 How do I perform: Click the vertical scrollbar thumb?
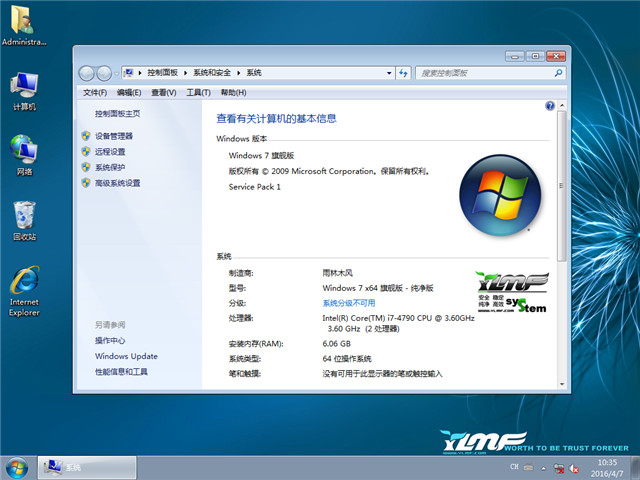point(562,186)
